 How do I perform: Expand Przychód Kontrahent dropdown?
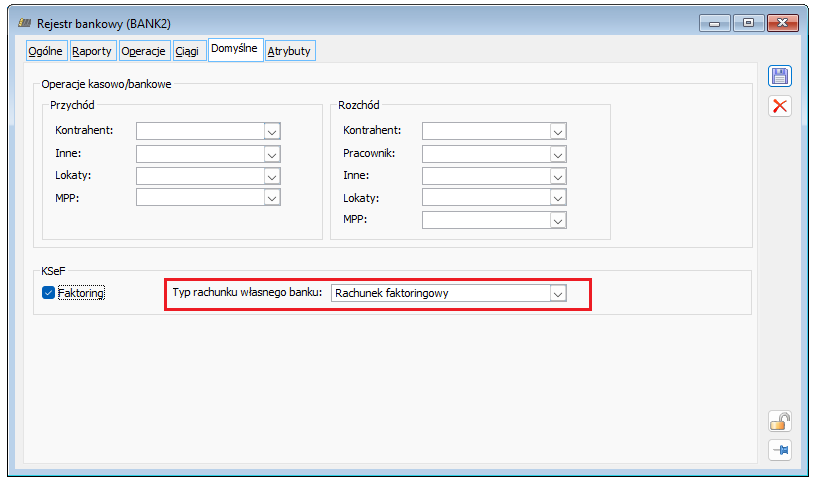click(272, 132)
